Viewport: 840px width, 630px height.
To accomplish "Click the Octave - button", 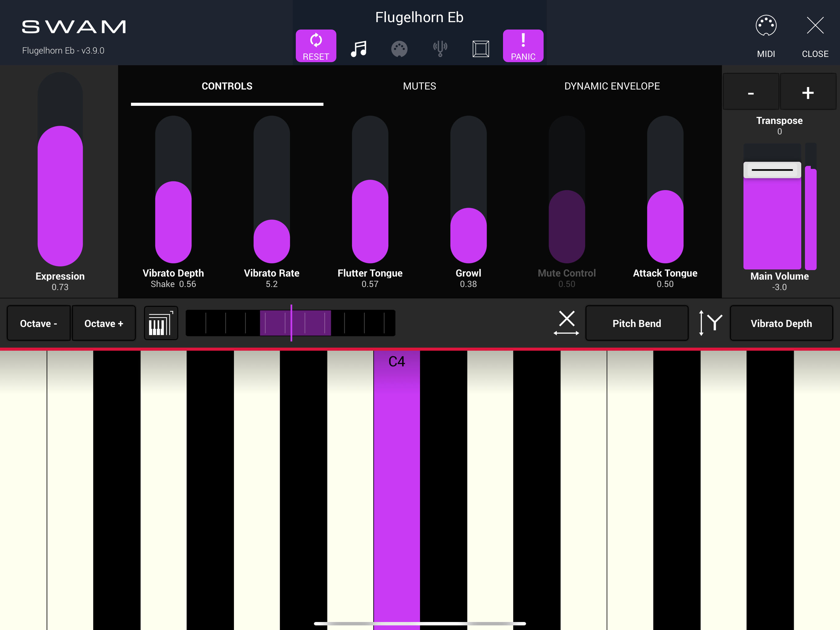I will pyautogui.click(x=39, y=323).
